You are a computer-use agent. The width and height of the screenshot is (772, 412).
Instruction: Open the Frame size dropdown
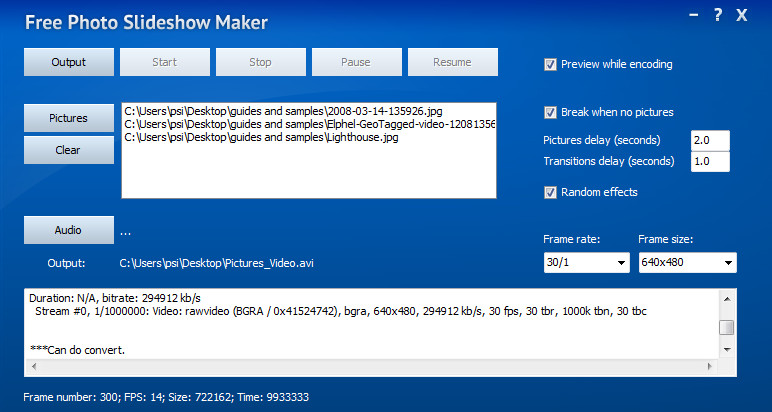[x=687, y=262]
